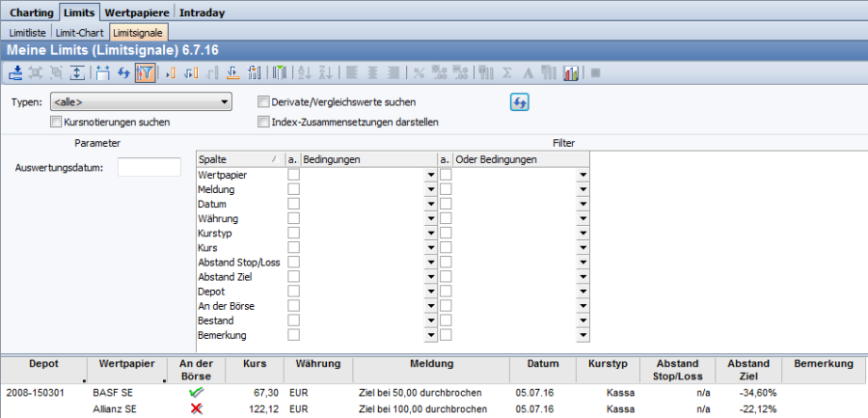Switch to the Charting tab
Image resolution: width=868 pixels, height=418 pixels.
(x=31, y=13)
